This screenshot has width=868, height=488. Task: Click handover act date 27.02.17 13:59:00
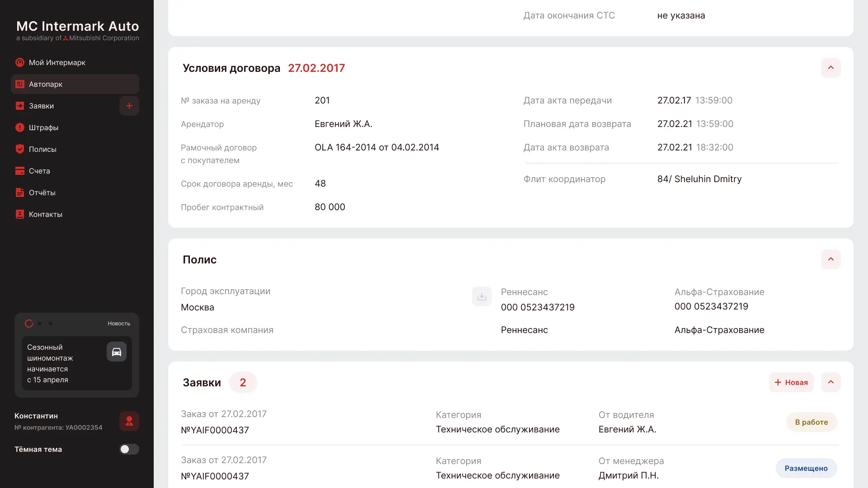[695, 100]
